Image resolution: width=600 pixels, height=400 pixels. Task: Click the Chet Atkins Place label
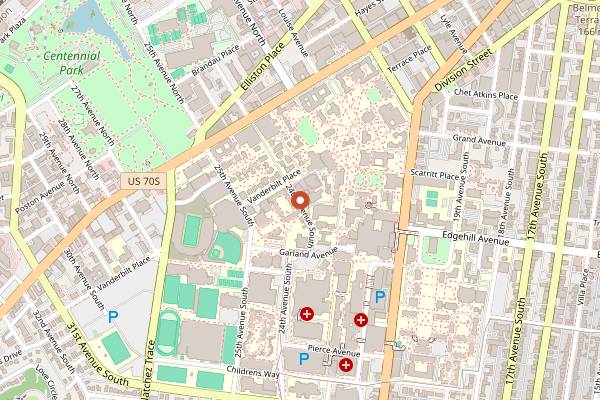point(486,94)
